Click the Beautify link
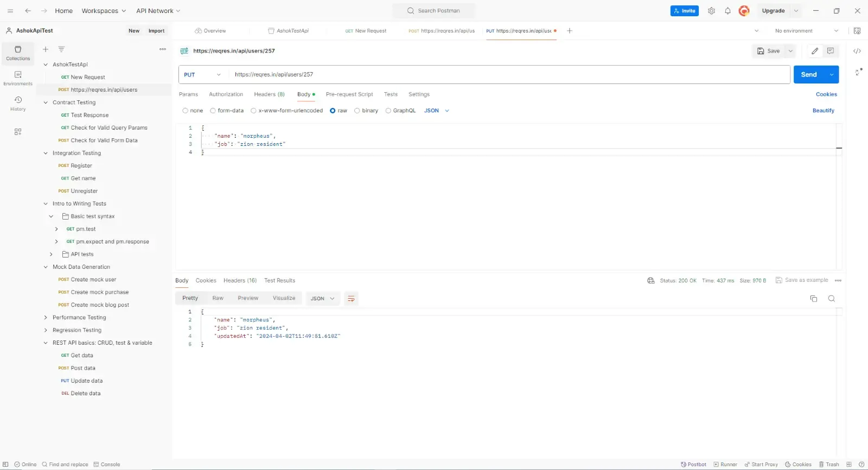 pyautogui.click(x=823, y=111)
